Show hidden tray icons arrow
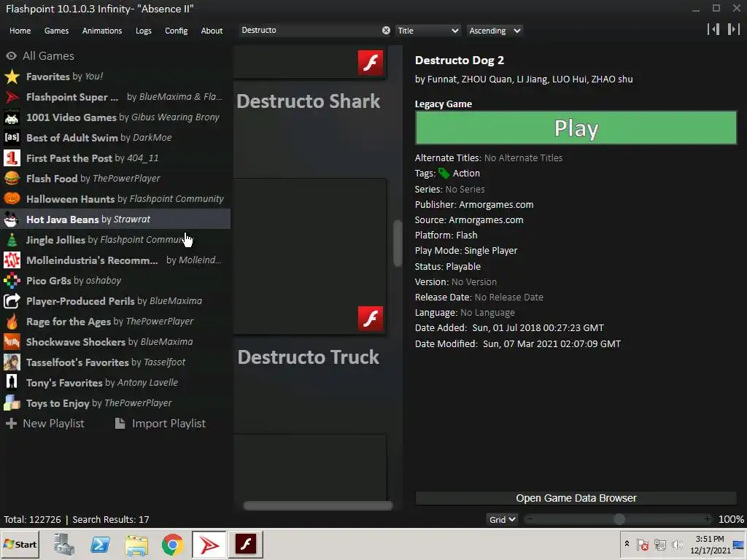Image resolution: width=747 pixels, height=560 pixels. pyautogui.click(x=627, y=543)
